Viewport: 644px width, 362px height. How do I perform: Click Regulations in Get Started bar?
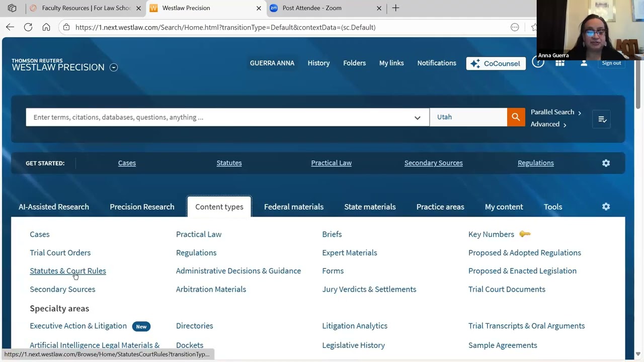coord(536,163)
